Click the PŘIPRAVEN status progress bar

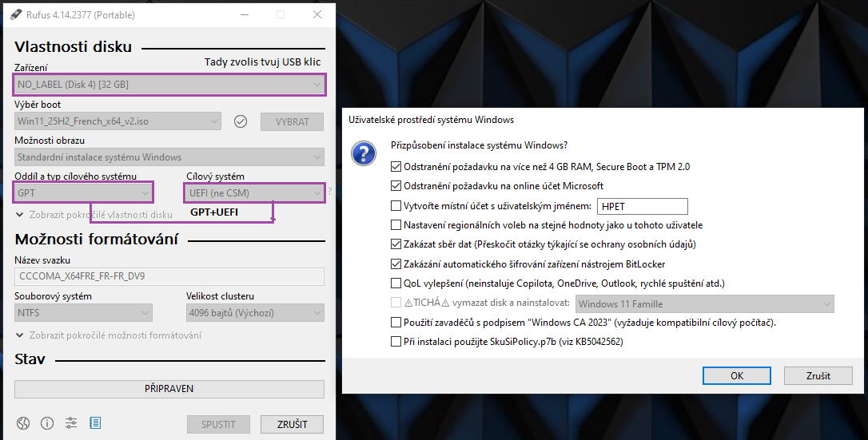[x=169, y=389]
